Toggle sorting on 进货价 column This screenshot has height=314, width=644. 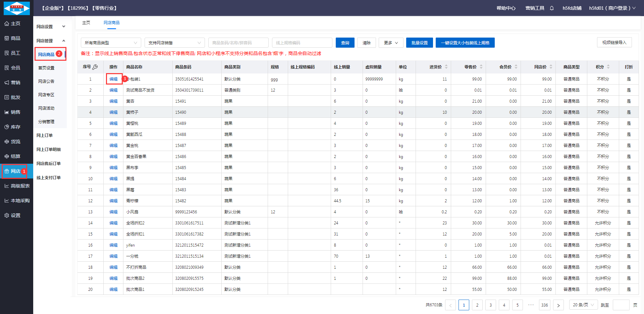click(x=446, y=67)
